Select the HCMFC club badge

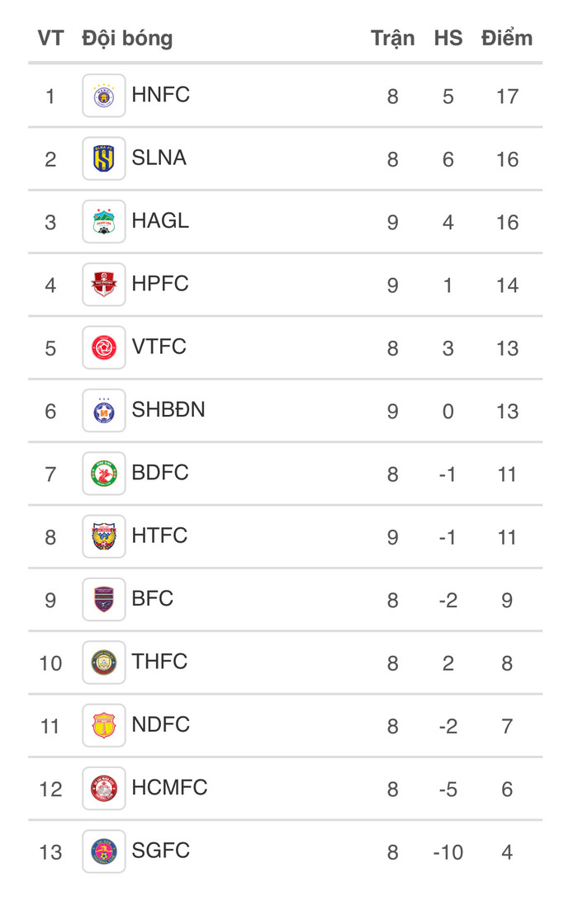click(104, 789)
